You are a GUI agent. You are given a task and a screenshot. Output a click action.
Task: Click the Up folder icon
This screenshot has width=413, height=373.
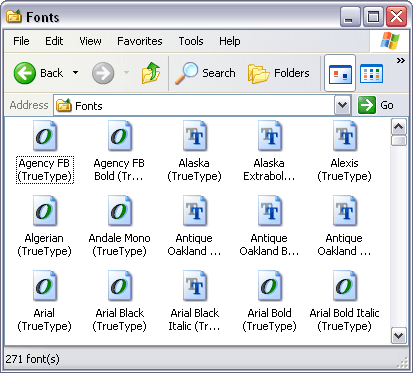pos(151,73)
